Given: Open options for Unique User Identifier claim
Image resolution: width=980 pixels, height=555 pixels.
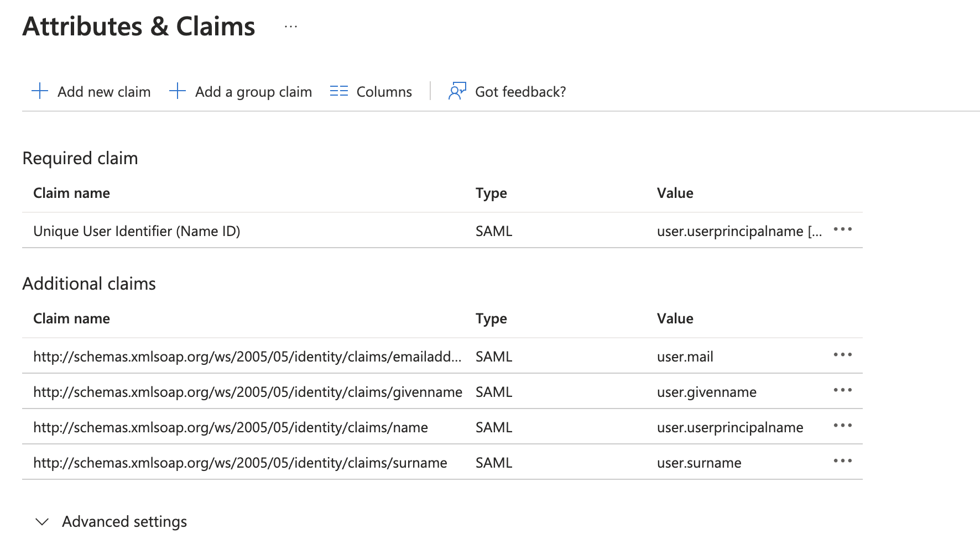Looking at the screenshot, I should pos(842,230).
